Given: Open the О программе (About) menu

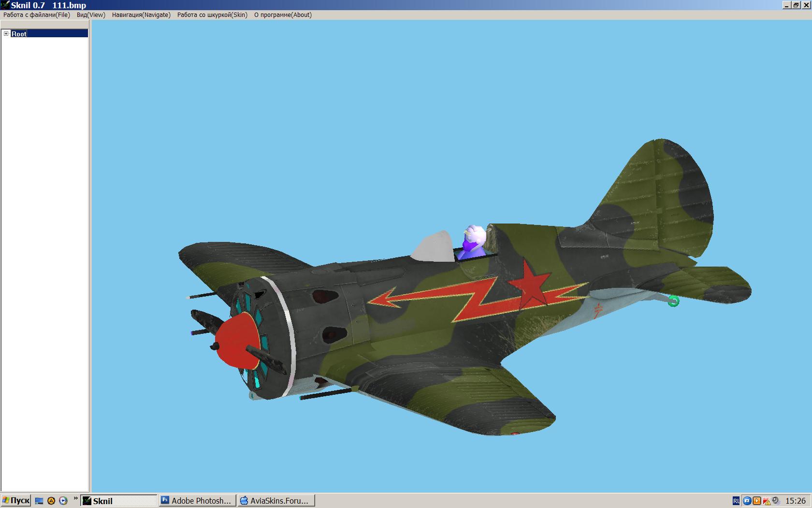Looking at the screenshot, I should (283, 15).
